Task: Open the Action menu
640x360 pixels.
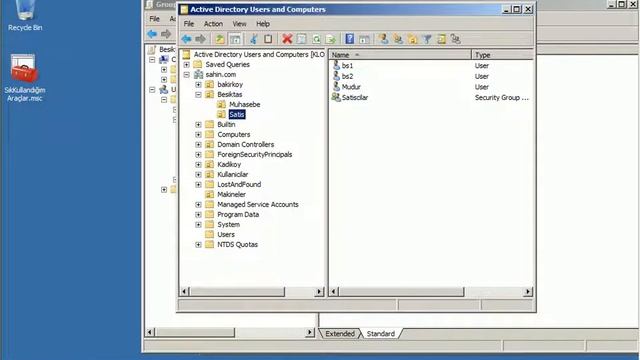Action: [x=213, y=24]
